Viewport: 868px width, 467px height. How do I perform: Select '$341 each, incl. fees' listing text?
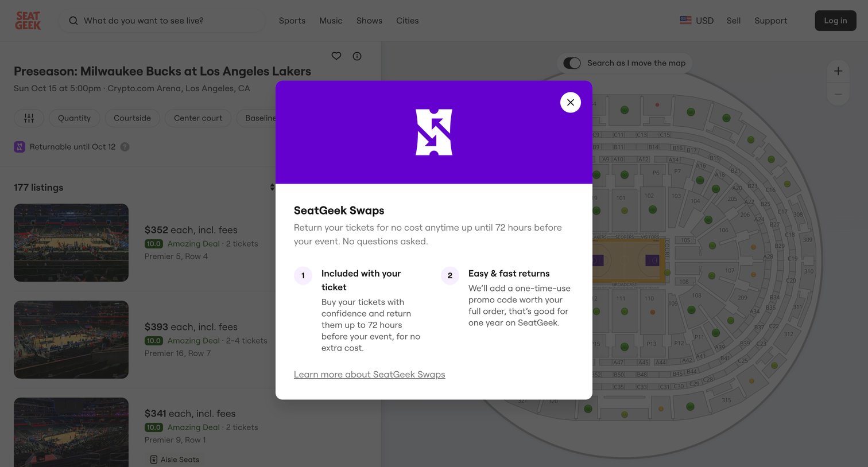pyautogui.click(x=190, y=414)
